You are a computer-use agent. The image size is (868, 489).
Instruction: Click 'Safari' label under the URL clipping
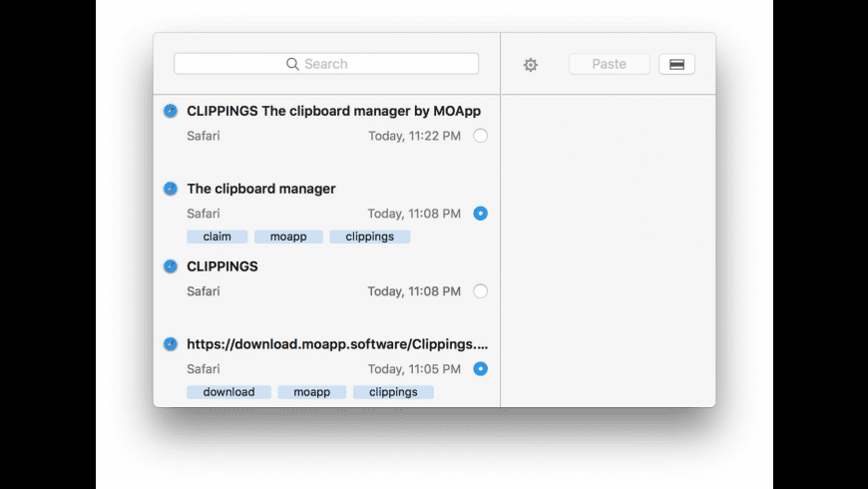tap(204, 369)
